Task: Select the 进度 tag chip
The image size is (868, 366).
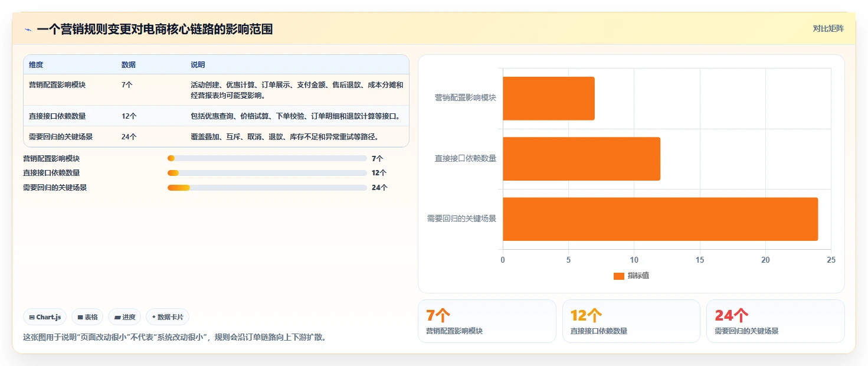Action: tap(125, 317)
